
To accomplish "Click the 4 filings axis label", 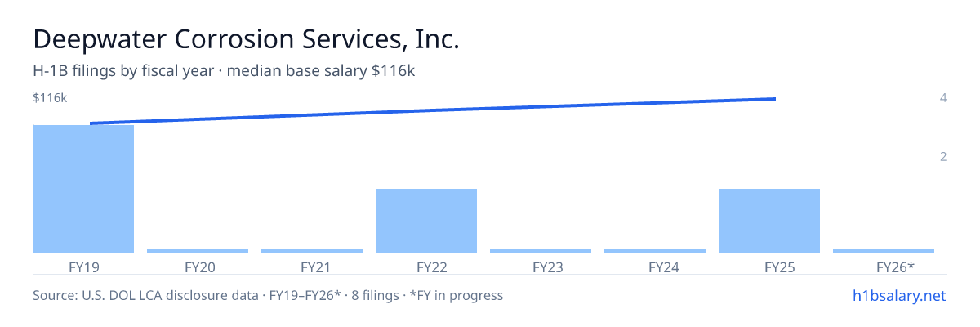I will pyautogui.click(x=943, y=98).
